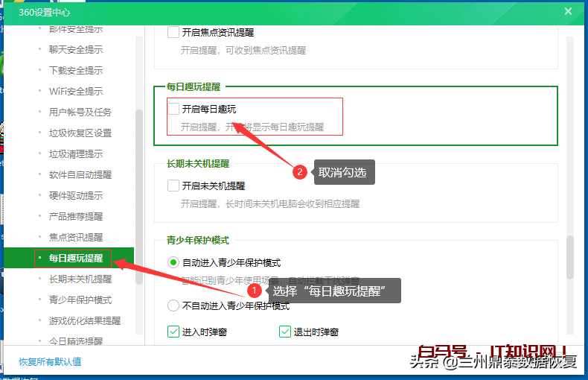Click the 青少年保护模式 section heading
This screenshot has width=588, height=380.
[x=198, y=241]
